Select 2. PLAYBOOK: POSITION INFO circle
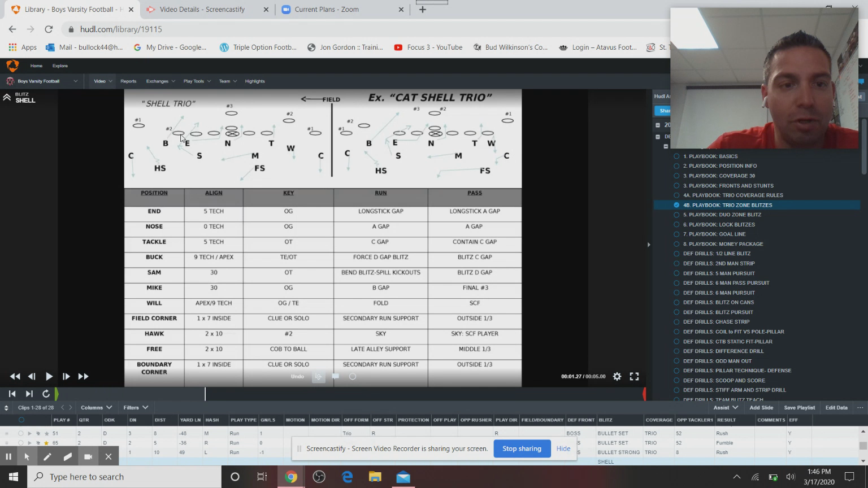 pos(676,166)
